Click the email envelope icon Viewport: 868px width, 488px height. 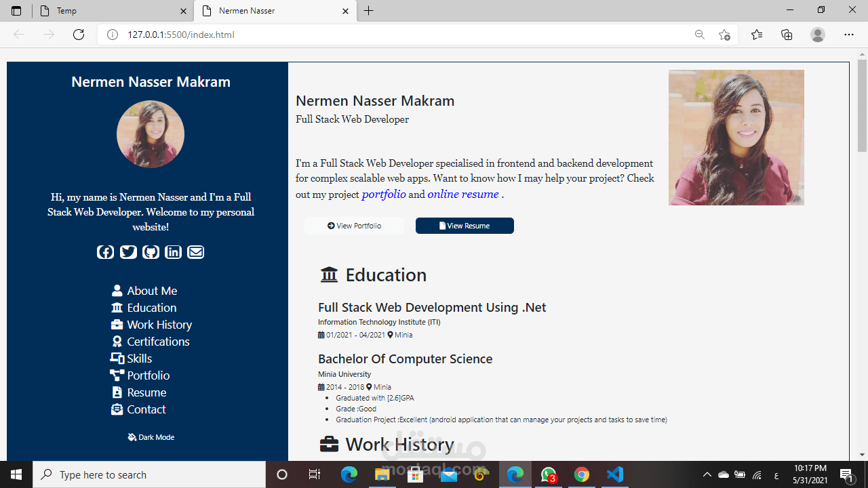pyautogui.click(x=195, y=251)
